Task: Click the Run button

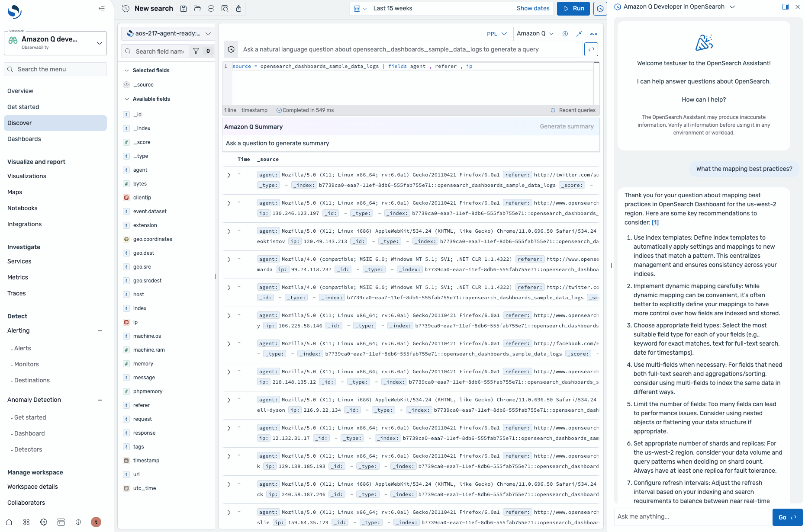Action: point(573,8)
